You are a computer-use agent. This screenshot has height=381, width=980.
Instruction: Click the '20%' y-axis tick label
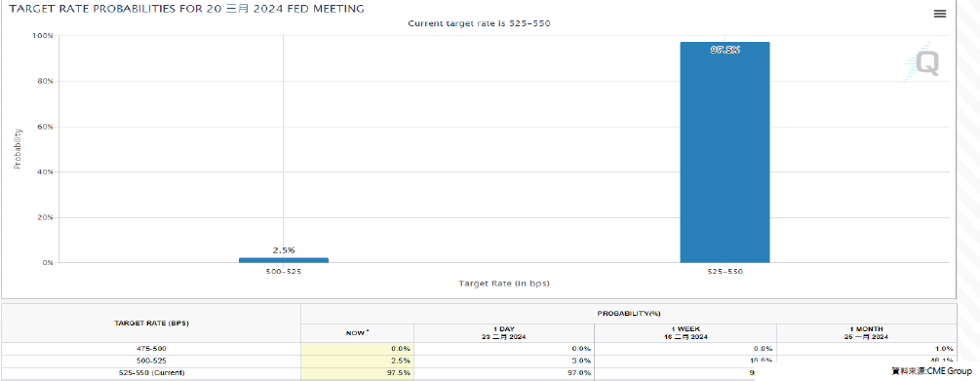(45, 217)
